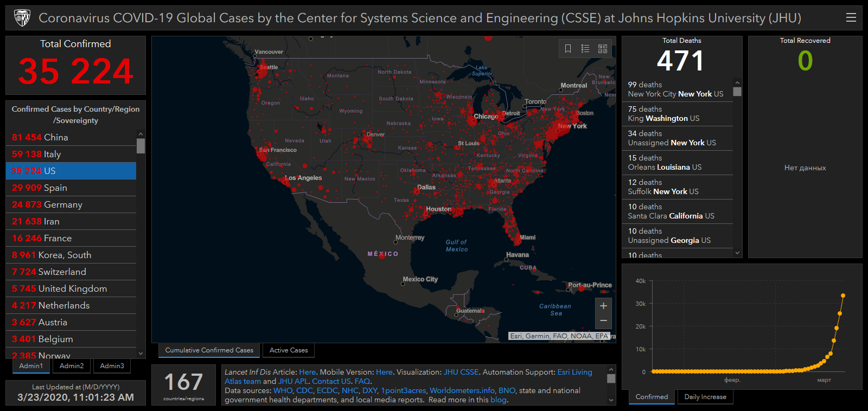Select Spain in the country list
868x411 pixels.
click(71, 188)
